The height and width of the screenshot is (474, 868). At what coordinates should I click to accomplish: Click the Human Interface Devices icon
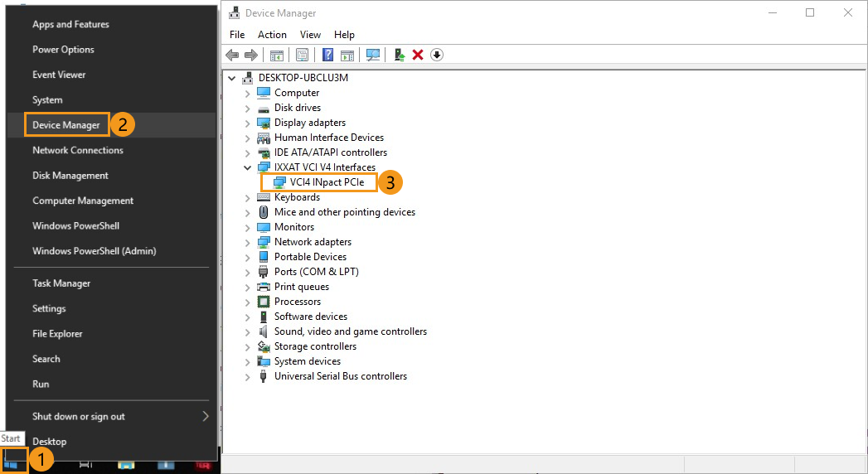coord(264,138)
